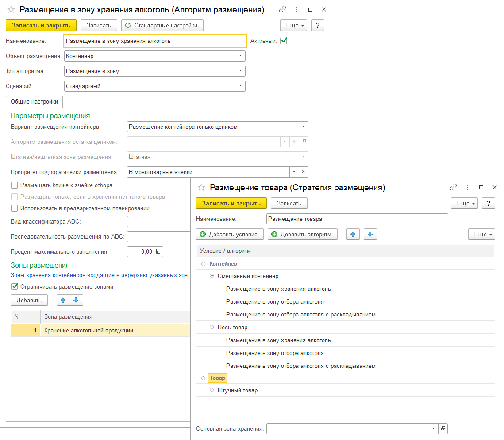Enable Размещать ближе к ячейке отбора

15,185
